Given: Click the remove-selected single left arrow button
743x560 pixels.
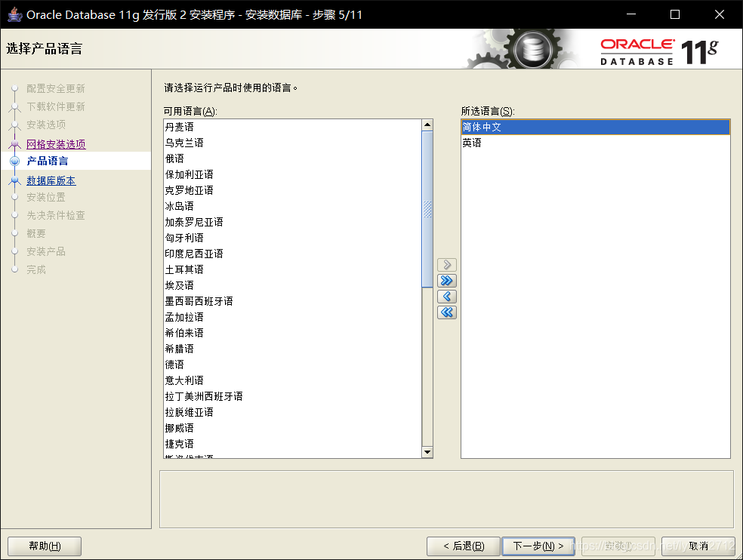Looking at the screenshot, I should click(447, 297).
